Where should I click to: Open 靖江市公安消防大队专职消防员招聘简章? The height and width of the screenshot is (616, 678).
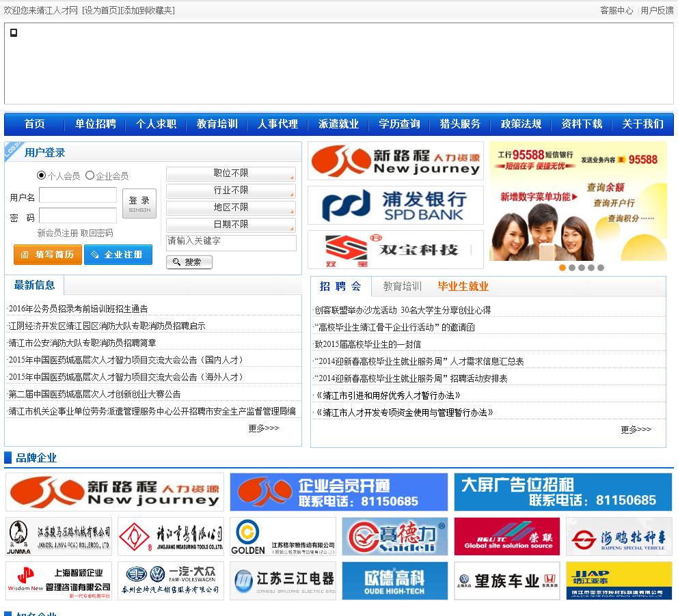coord(82,343)
